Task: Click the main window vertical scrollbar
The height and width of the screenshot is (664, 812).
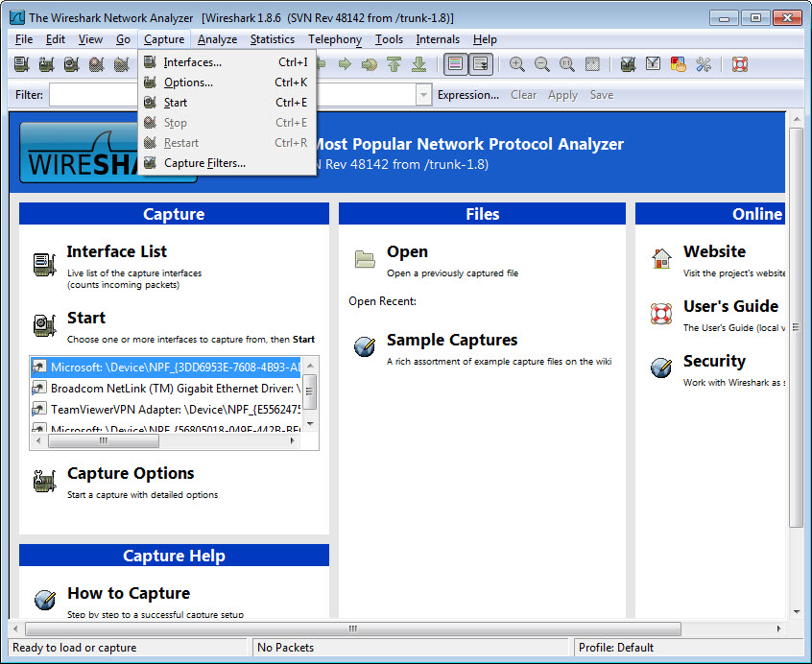Action: [x=796, y=326]
